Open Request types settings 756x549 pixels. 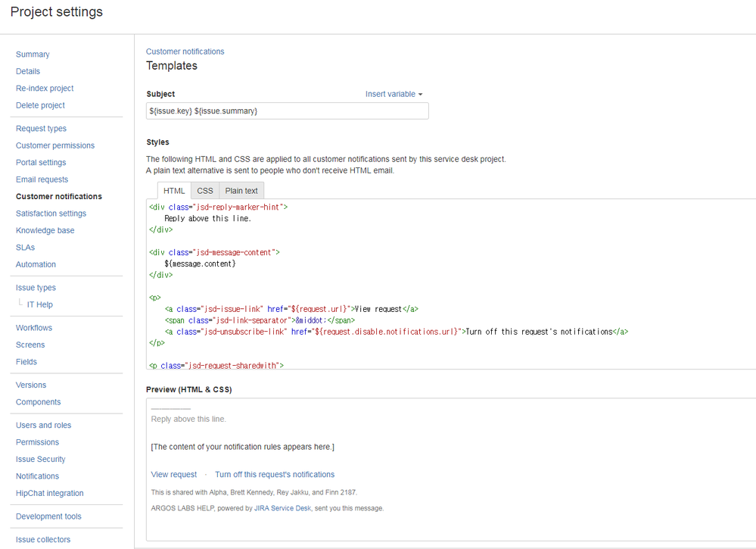point(41,128)
